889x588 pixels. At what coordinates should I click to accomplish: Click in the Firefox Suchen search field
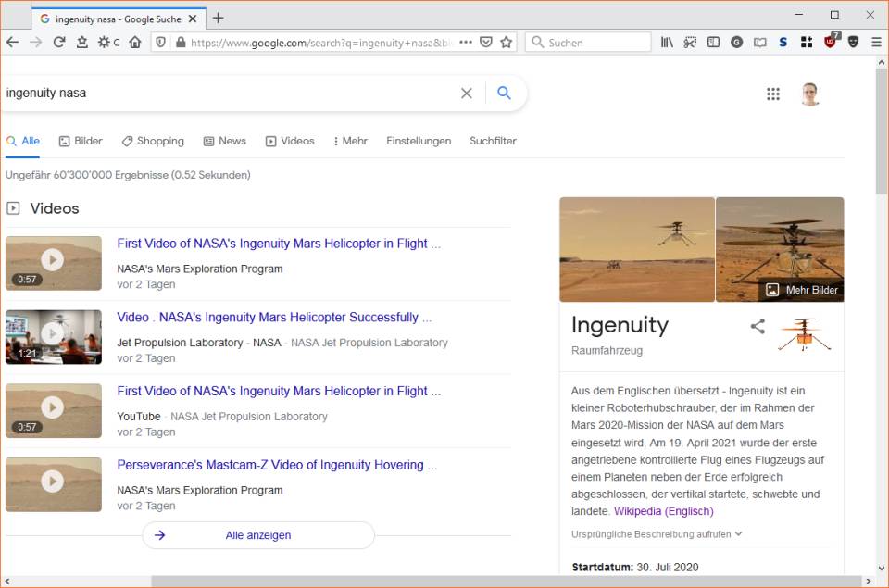[593, 42]
